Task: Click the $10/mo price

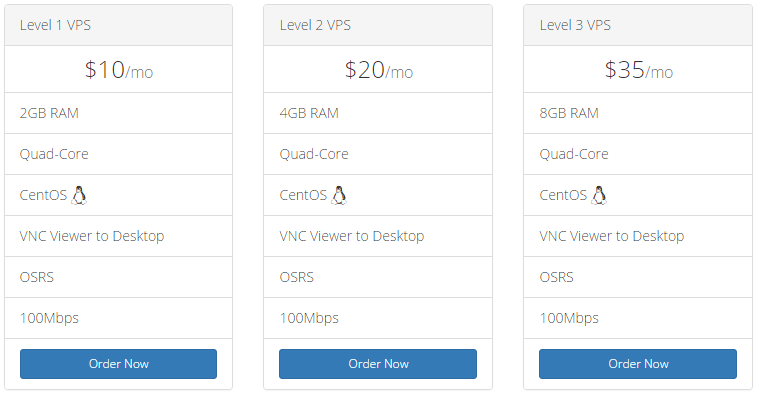Action: pos(119,70)
